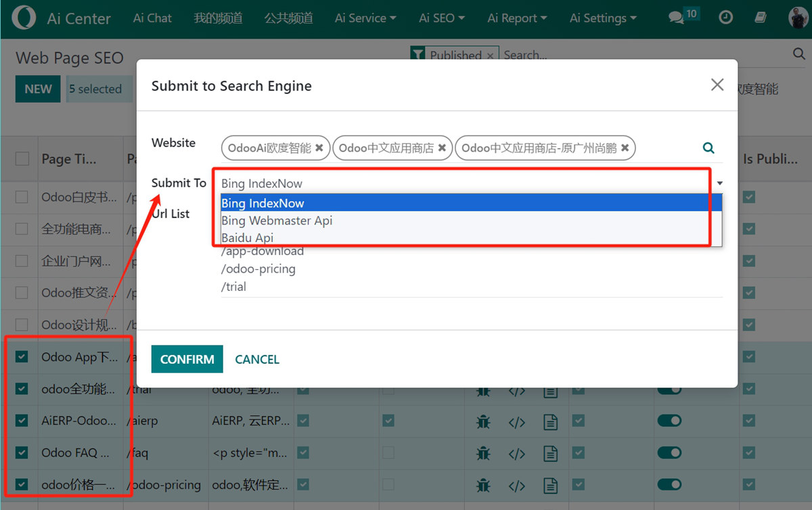Open the 公共频道 menu item

pyautogui.click(x=289, y=18)
